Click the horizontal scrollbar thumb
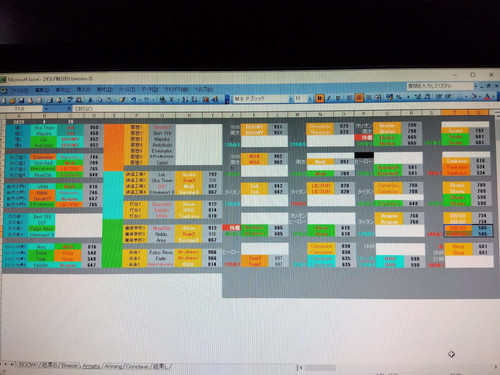Image resolution: width=500 pixels, height=375 pixels. (320, 367)
